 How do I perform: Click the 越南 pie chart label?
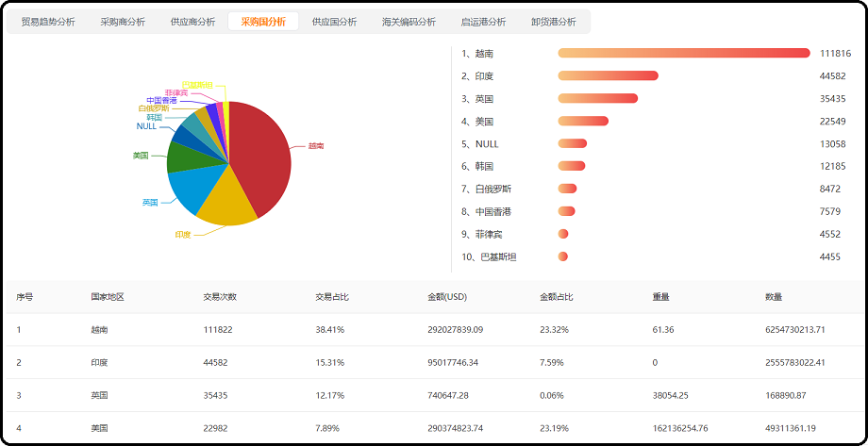click(316, 146)
